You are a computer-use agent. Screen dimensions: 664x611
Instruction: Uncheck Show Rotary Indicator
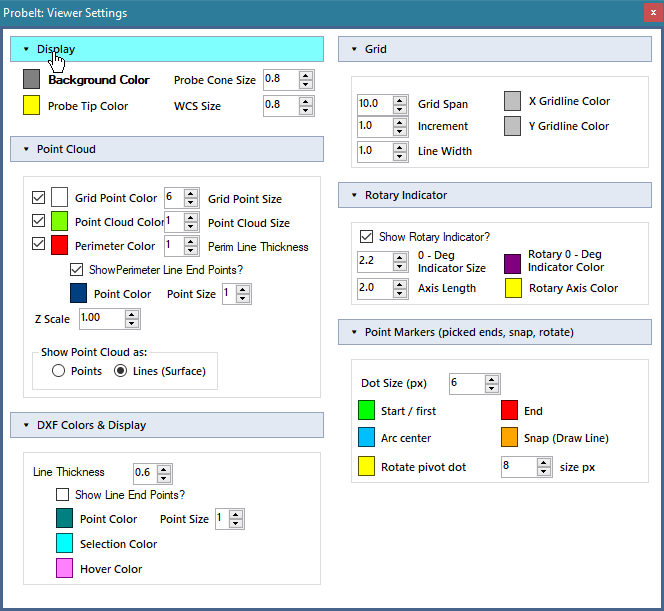pyautogui.click(x=366, y=236)
